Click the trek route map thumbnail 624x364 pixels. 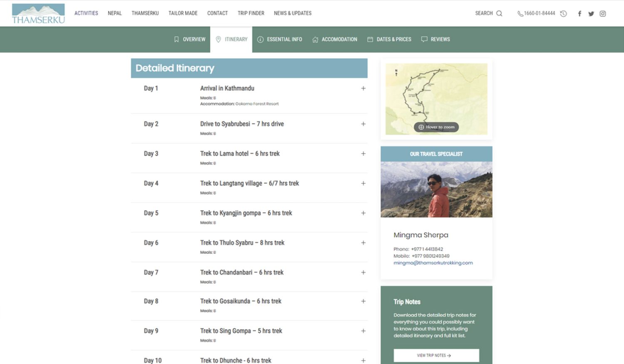pos(436,99)
